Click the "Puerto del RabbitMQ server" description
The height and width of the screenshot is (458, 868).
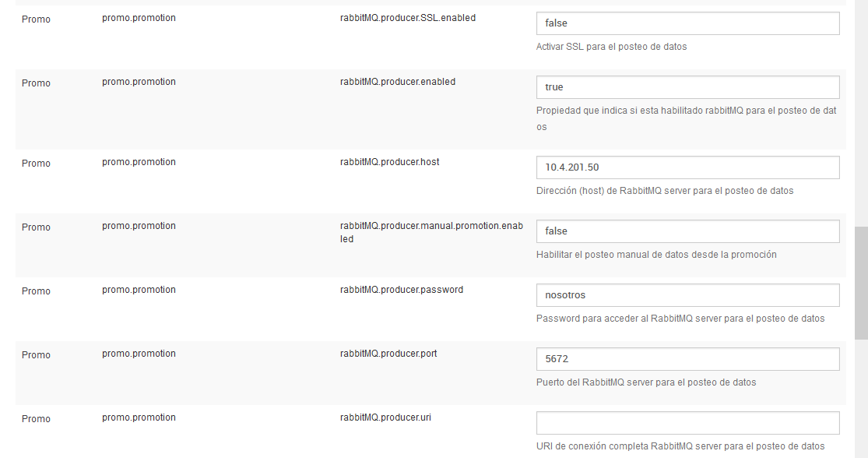646,382
